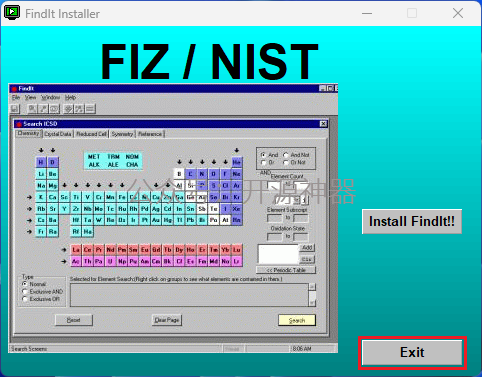Click the selected elements scrollbar in the preview
This screenshot has width=482, height=377.
(x=312, y=295)
